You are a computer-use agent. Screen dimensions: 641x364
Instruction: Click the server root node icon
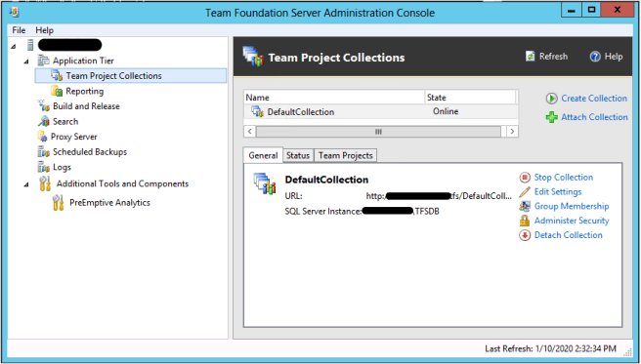(30, 45)
